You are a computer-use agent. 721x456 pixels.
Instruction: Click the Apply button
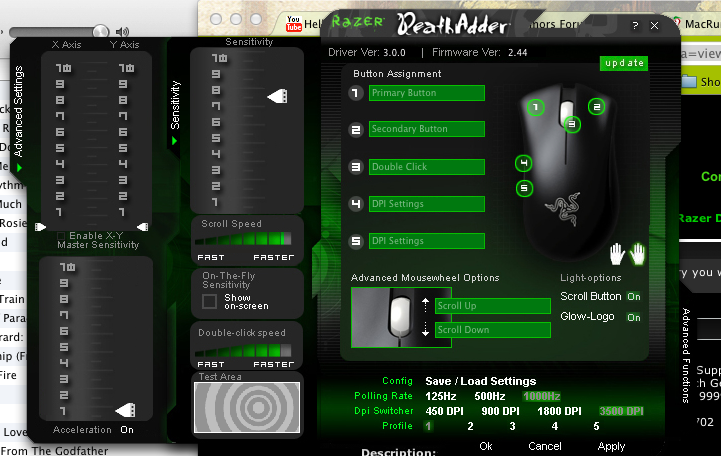coord(611,446)
